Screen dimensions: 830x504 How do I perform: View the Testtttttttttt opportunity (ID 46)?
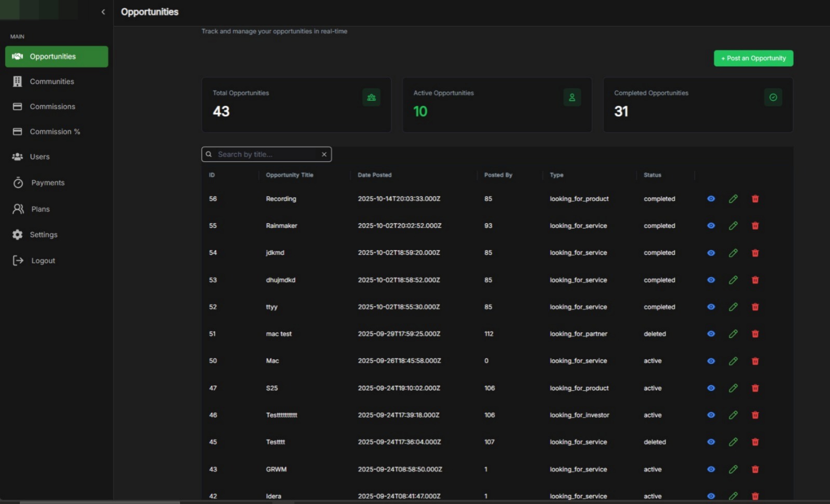(711, 415)
